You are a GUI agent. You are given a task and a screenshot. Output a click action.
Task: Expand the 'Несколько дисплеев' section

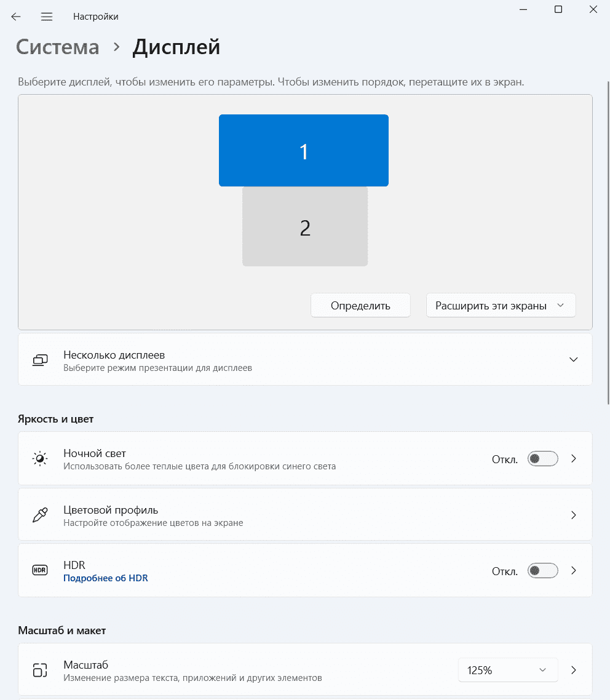[573, 360]
